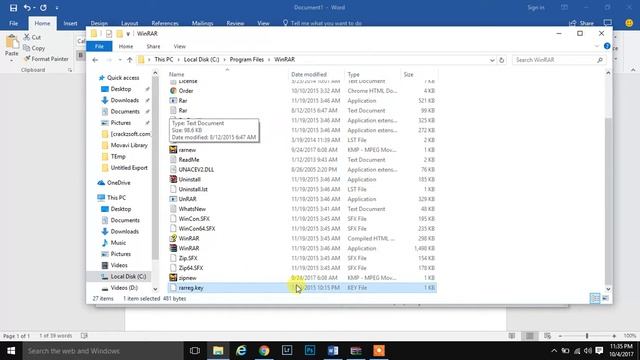Select This PC in navigation pane
This screenshot has height=360, width=640.
116,198
